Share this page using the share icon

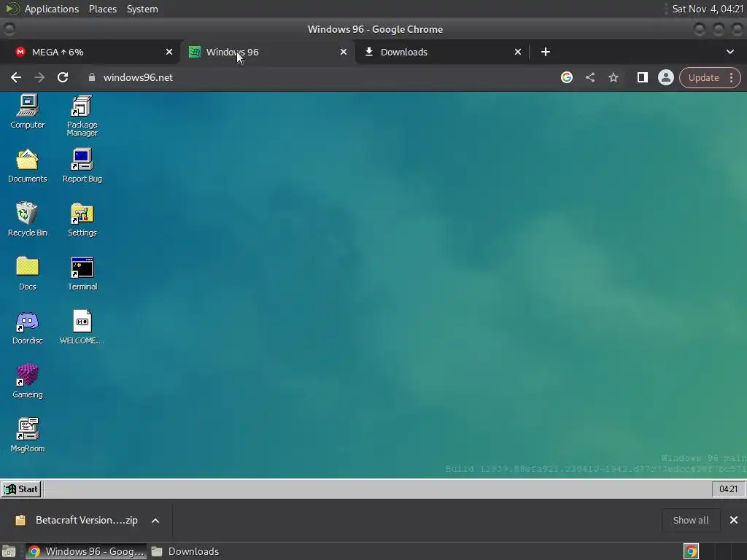click(x=589, y=77)
